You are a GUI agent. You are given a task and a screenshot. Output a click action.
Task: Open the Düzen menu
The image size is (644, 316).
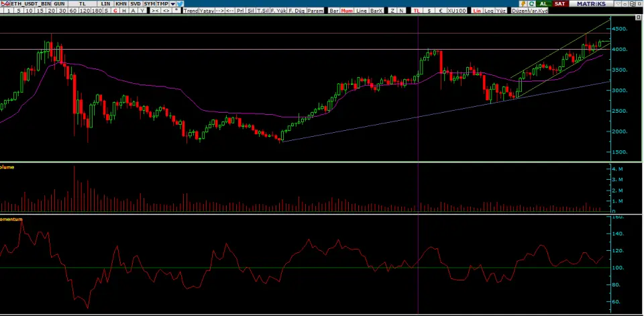(519, 11)
